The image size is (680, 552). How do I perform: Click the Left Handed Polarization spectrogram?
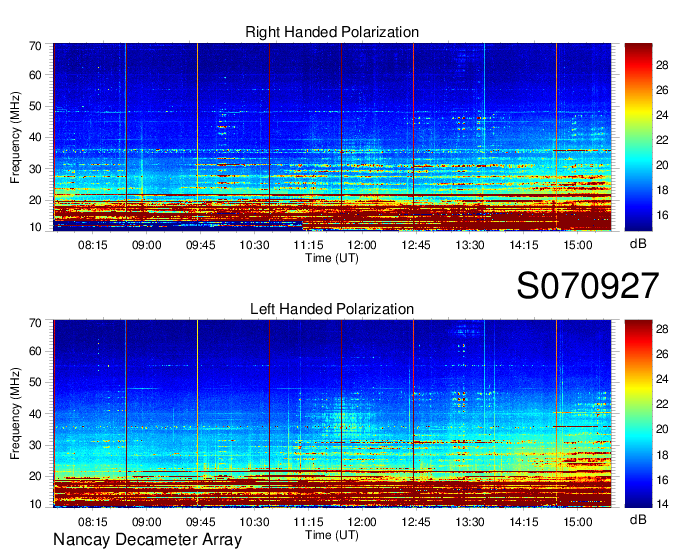tap(332, 414)
